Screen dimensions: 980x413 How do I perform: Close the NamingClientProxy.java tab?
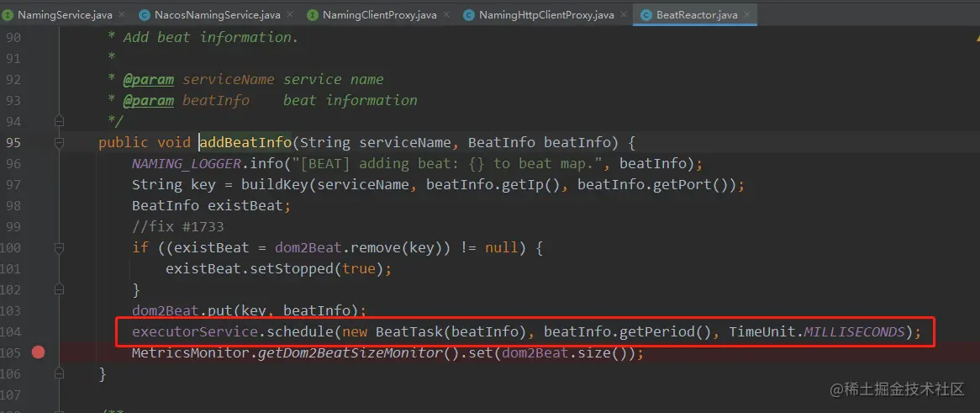pyautogui.click(x=445, y=14)
